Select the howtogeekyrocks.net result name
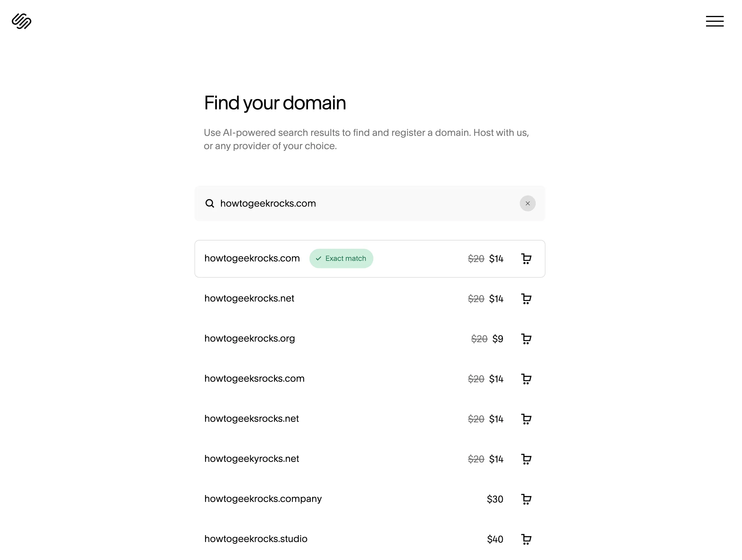This screenshot has width=742, height=560. tap(252, 459)
